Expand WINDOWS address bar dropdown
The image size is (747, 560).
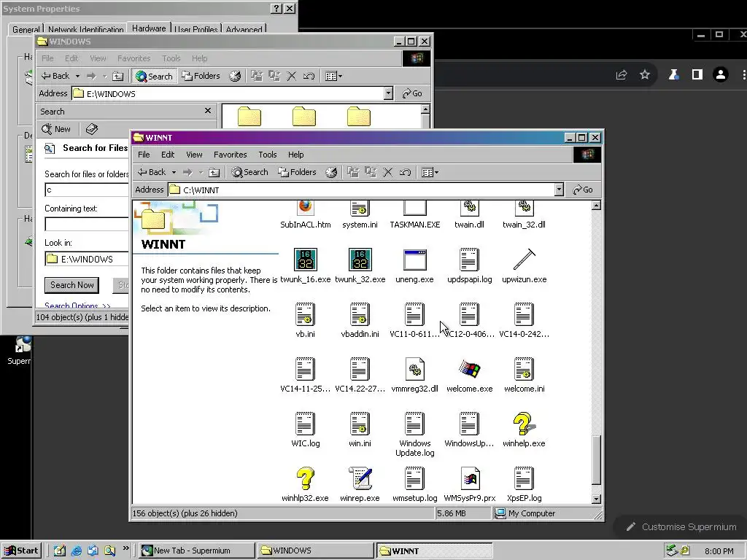(x=388, y=94)
